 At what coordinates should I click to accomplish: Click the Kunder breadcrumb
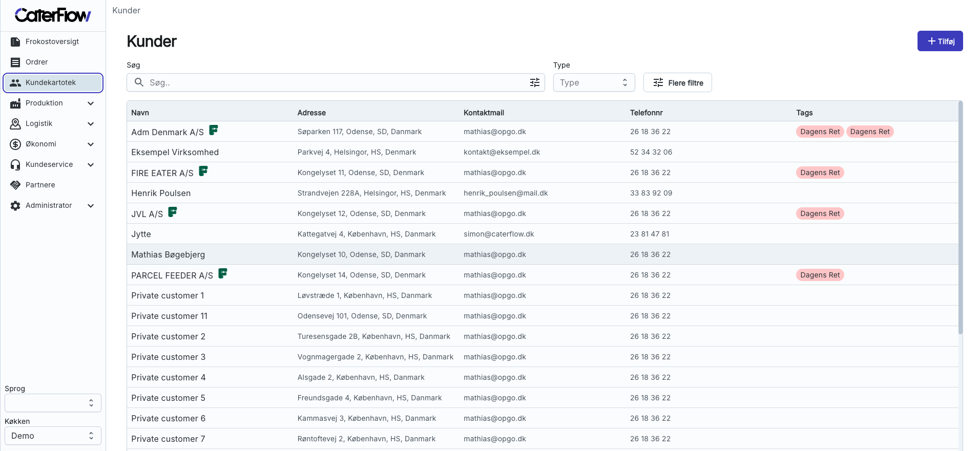pyautogui.click(x=126, y=10)
